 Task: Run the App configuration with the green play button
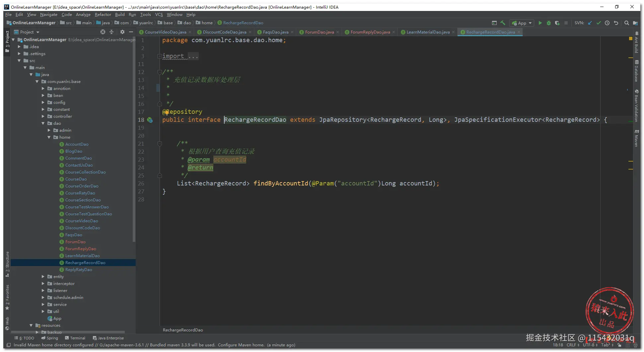pyautogui.click(x=540, y=23)
